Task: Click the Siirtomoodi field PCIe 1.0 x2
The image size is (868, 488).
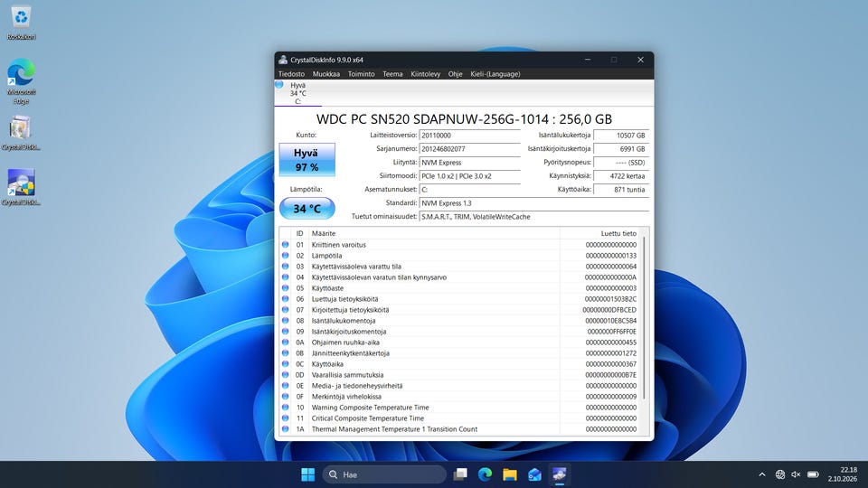Action: coord(470,176)
